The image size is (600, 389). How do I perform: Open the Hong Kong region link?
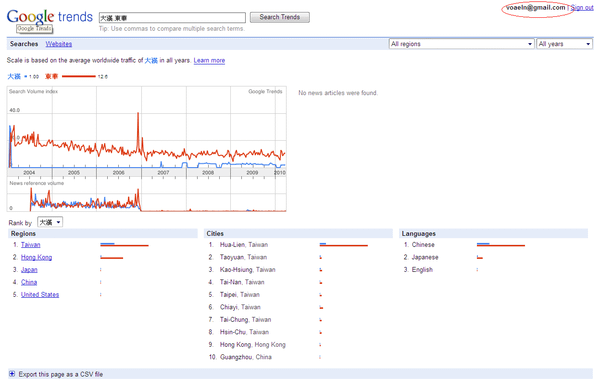[36, 257]
